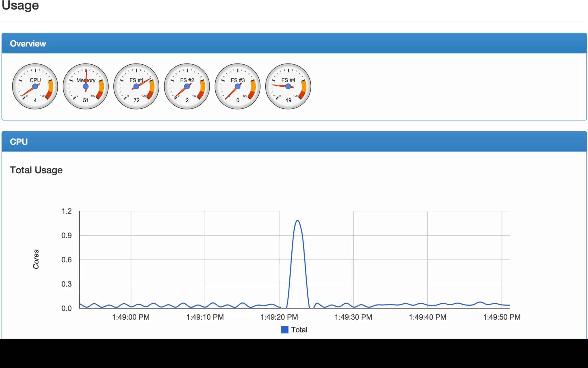Image resolution: width=588 pixels, height=368 pixels.
Task: Click the Memory usage gauge
Action: click(86, 86)
